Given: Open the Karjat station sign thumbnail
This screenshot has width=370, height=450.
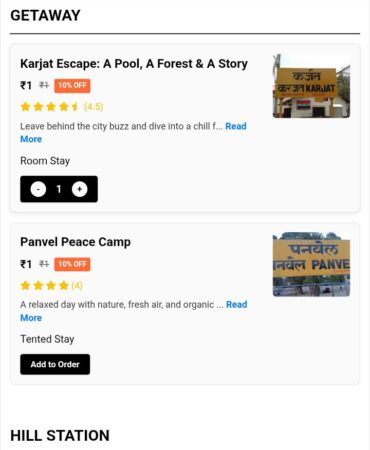Looking at the screenshot, I should (x=311, y=86).
